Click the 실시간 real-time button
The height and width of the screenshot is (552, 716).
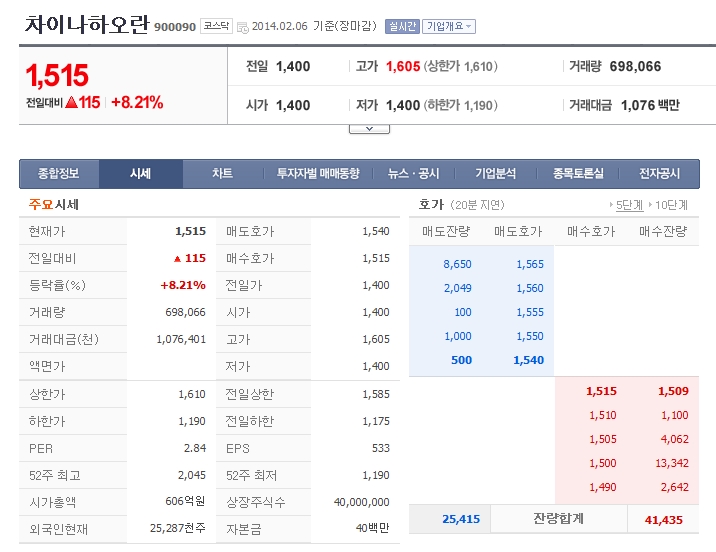click(402, 26)
